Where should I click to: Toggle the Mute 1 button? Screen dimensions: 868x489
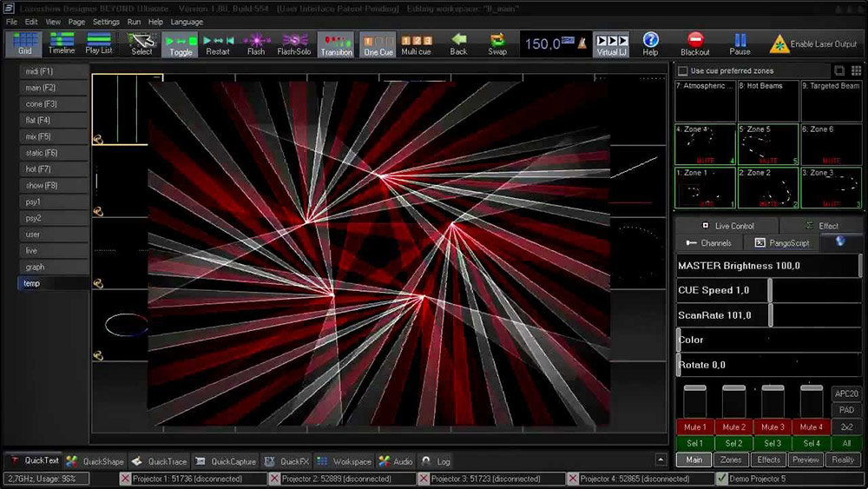pos(694,427)
